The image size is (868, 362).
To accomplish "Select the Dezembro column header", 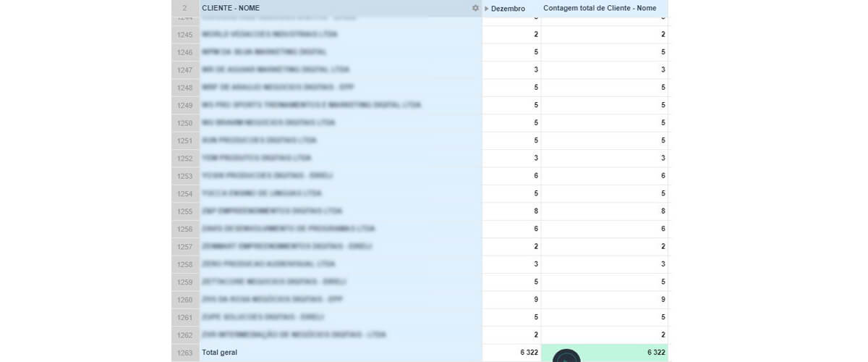I will (x=511, y=8).
